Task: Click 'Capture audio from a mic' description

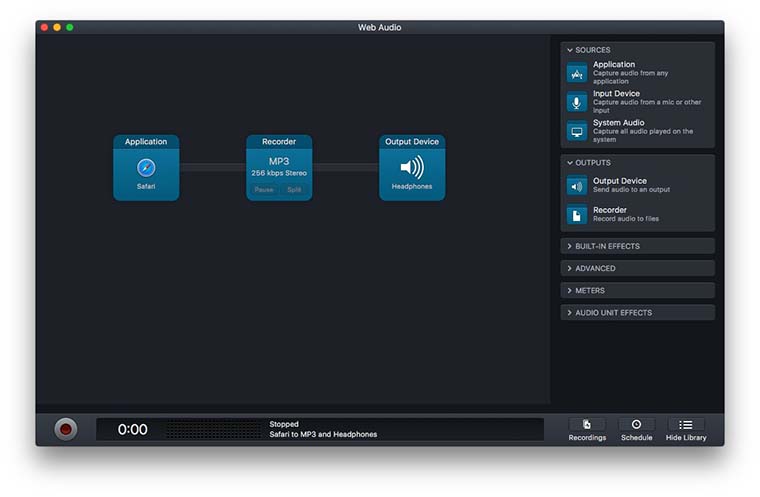Action: pyautogui.click(x=647, y=106)
